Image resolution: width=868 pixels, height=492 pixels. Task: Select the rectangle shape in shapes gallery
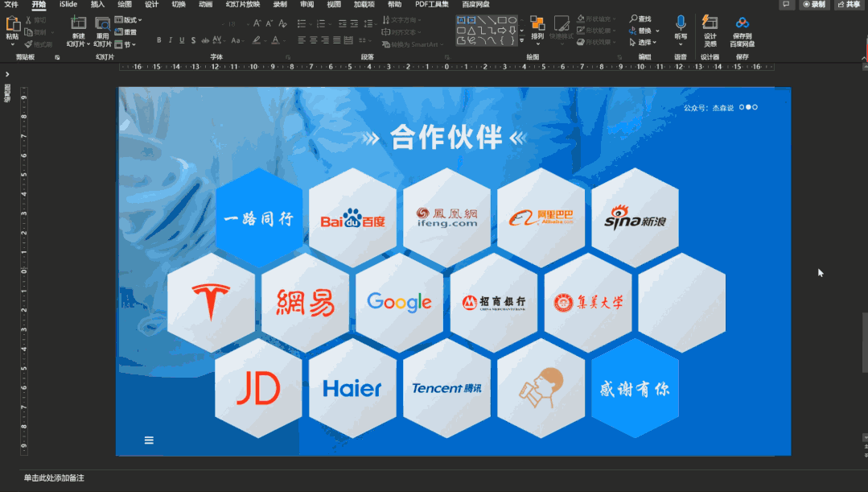pyautogui.click(x=501, y=20)
